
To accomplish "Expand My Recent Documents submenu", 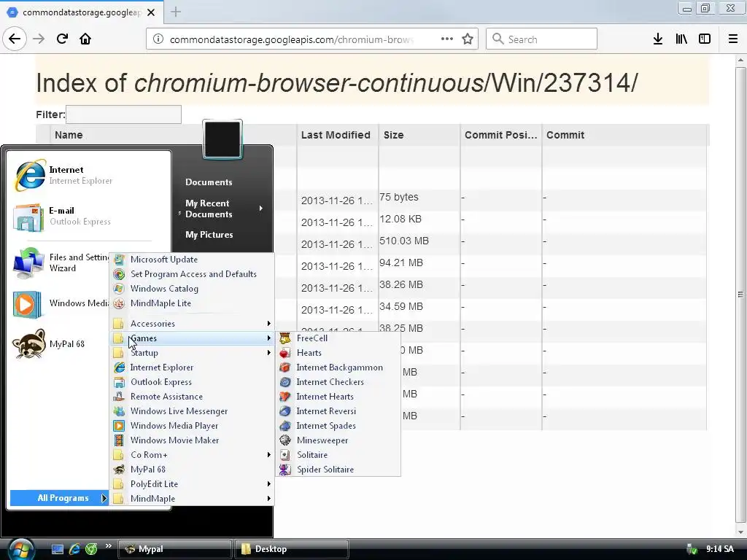I will 222,209.
